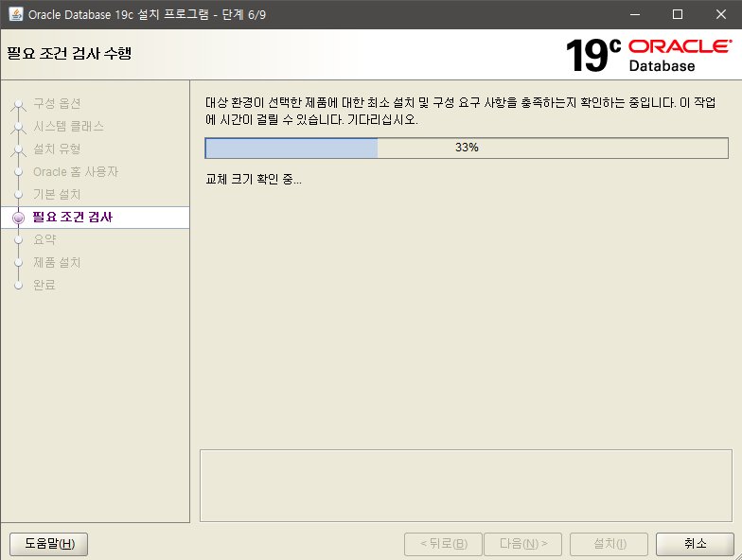
Task: Click the 33% progress bar
Action: (467, 148)
